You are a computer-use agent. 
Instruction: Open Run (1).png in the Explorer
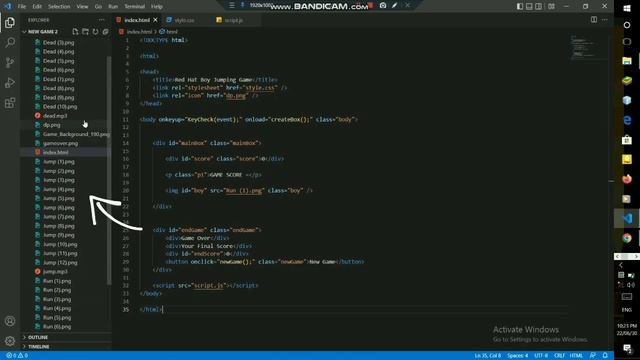coord(57,281)
